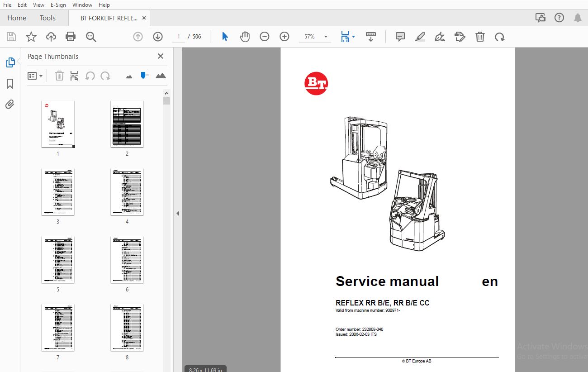The image size is (588, 372).
Task: Choose the arrow selection tool
Action: point(225,37)
